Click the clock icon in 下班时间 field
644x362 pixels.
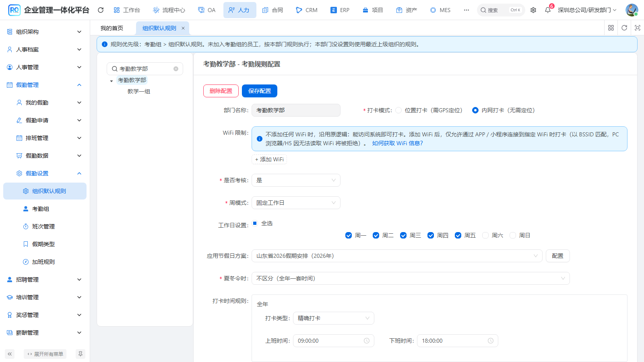pos(491,341)
